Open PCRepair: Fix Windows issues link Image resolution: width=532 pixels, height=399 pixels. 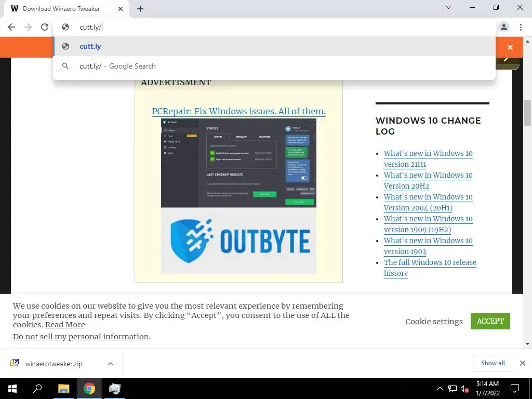[x=238, y=111]
